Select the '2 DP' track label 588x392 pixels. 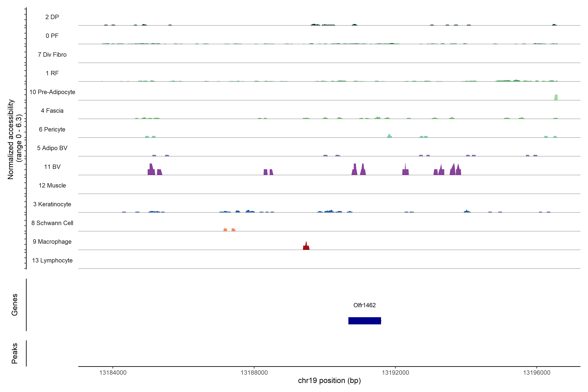coord(52,17)
